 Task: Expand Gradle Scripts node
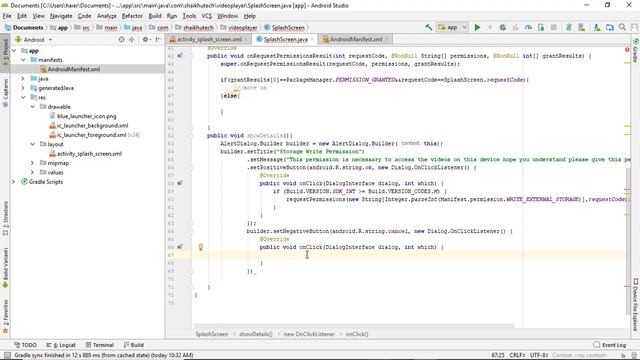14,182
